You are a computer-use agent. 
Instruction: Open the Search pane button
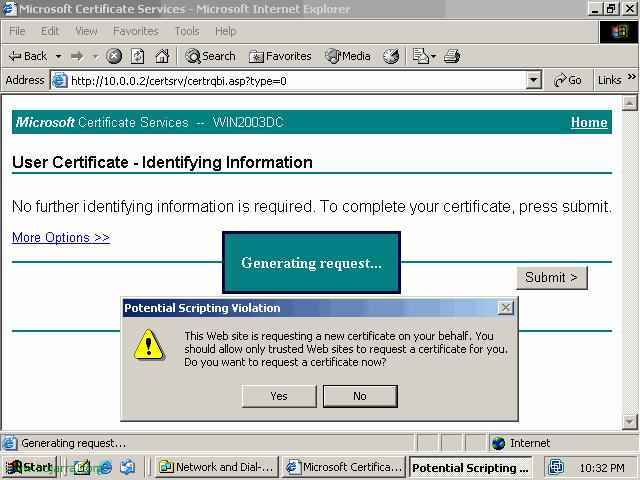pyautogui.click(x=210, y=56)
